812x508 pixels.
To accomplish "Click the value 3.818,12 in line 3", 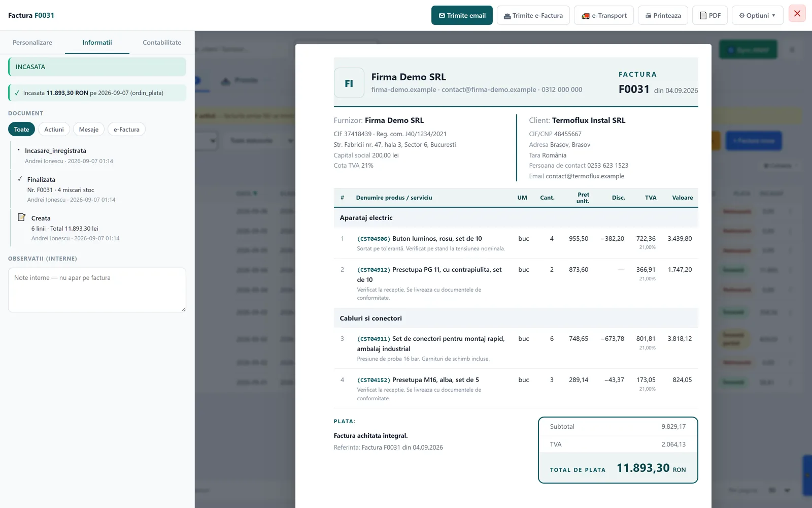I will [x=680, y=339].
